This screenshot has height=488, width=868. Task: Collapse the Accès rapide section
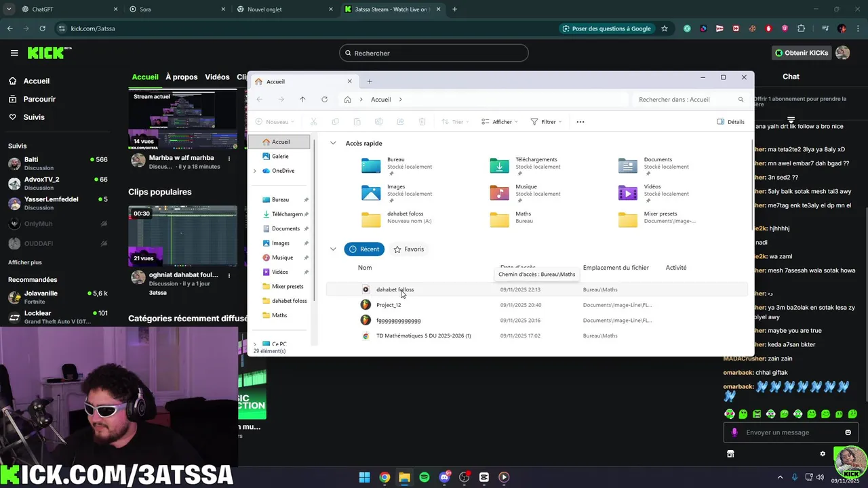333,143
